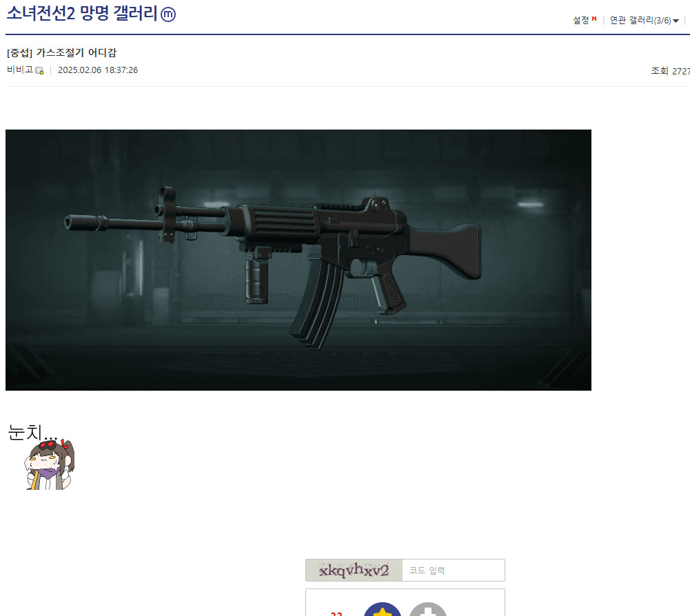Click the view count 조회 2727
Screen dimensions: 690x616
tap(670, 71)
